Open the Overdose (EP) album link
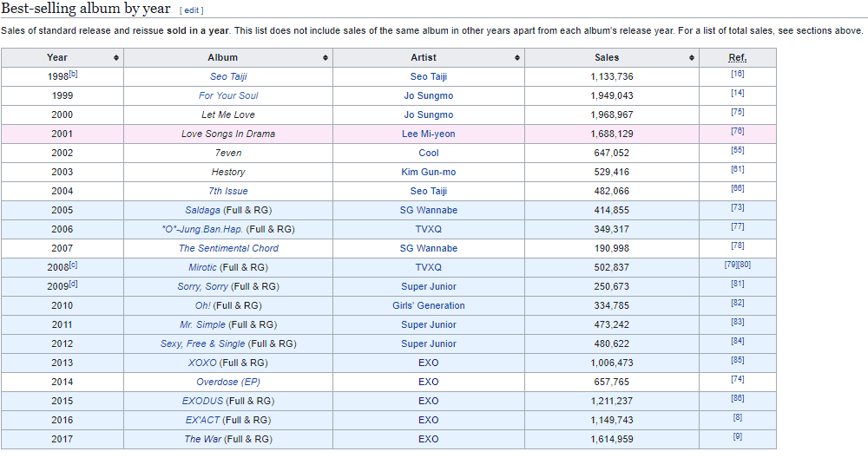Viewport: 868px width, 458px height. pos(228,382)
